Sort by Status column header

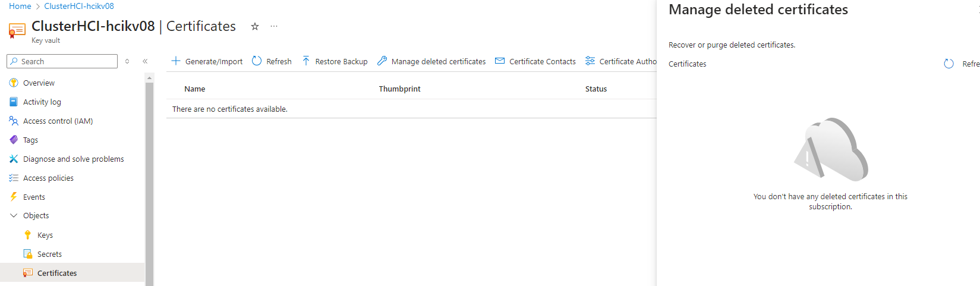click(596, 89)
